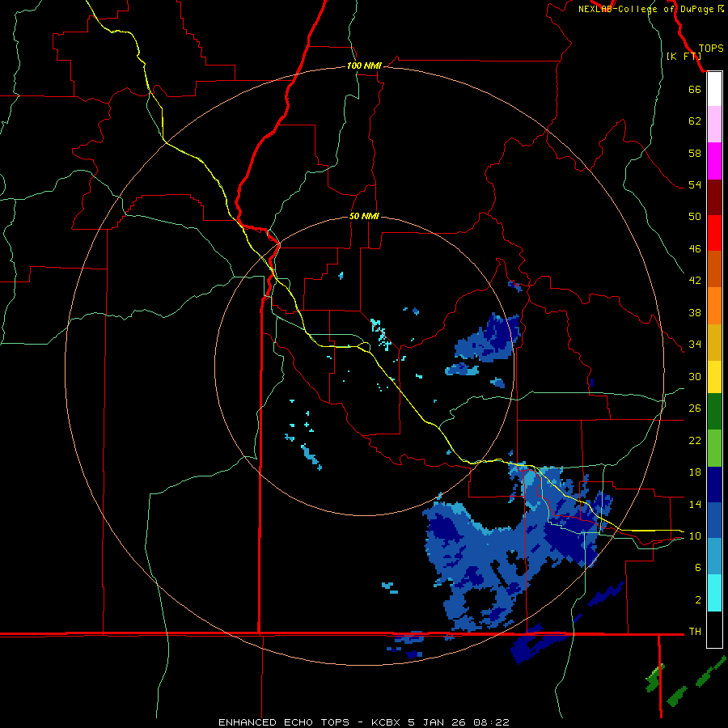The height and width of the screenshot is (728, 728).
Task: Click the '18' legend value
Action: click(x=695, y=472)
